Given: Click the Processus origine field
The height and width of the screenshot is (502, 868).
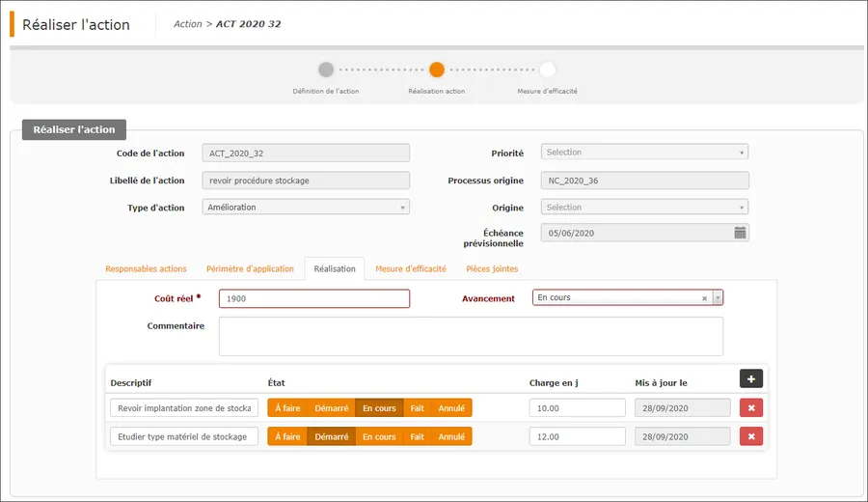Looking at the screenshot, I should point(645,181).
